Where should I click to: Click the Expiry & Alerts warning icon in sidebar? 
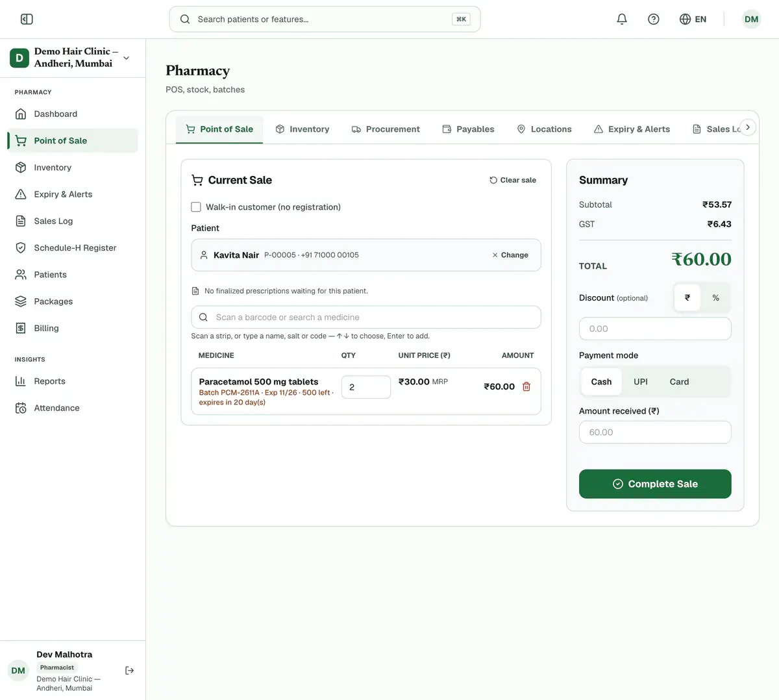click(21, 194)
